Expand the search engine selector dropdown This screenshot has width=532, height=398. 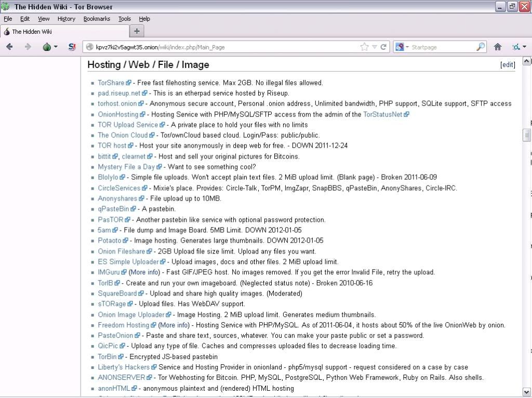(407, 47)
